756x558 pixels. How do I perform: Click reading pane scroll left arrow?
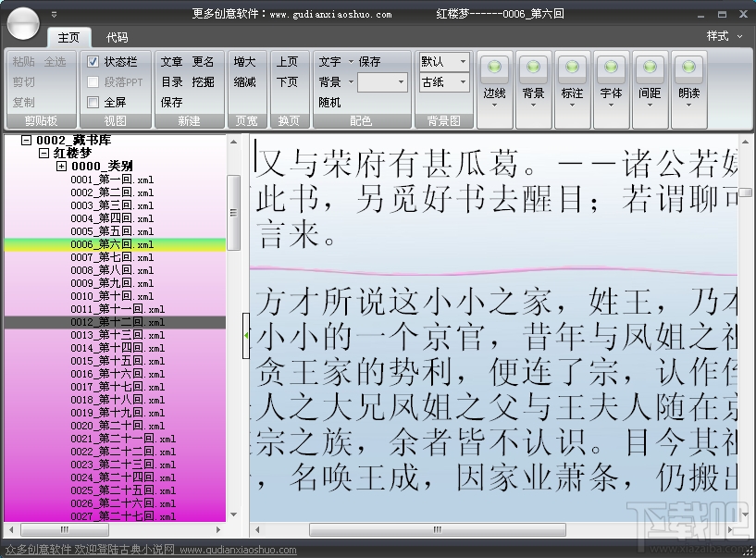pos(257,529)
